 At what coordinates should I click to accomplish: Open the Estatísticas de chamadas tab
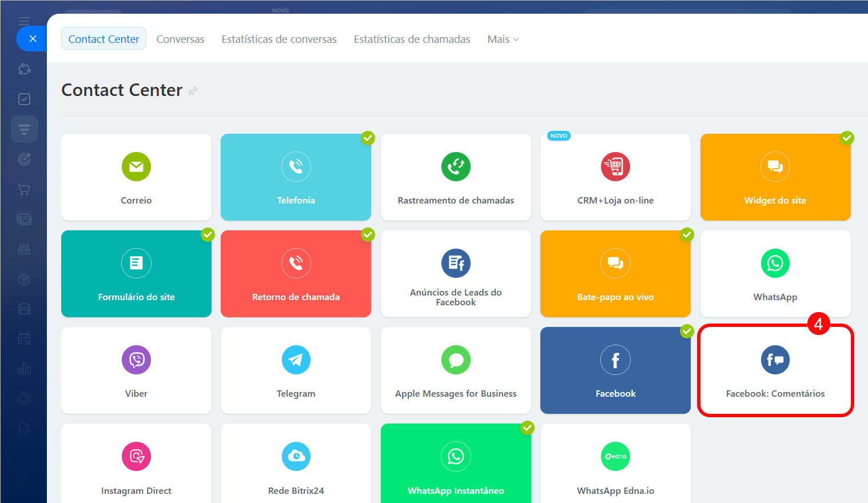point(412,39)
